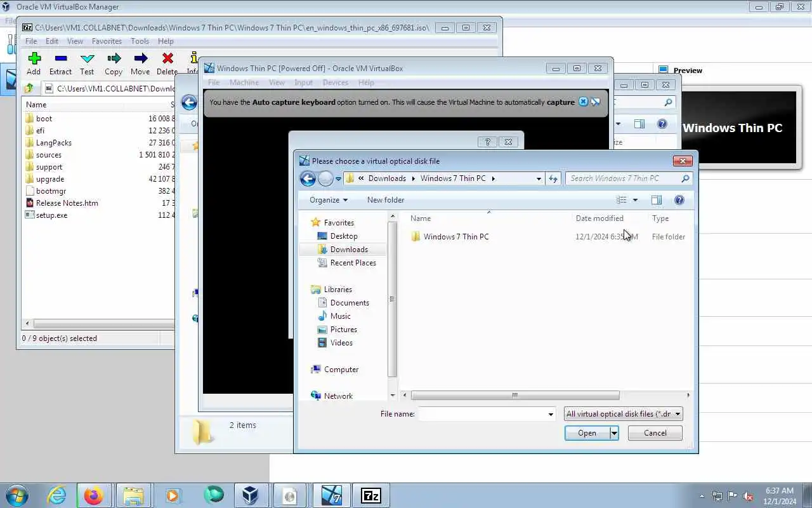The height and width of the screenshot is (508, 812).
Task: Refresh the file chooser address bar
Action: (x=553, y=178)
